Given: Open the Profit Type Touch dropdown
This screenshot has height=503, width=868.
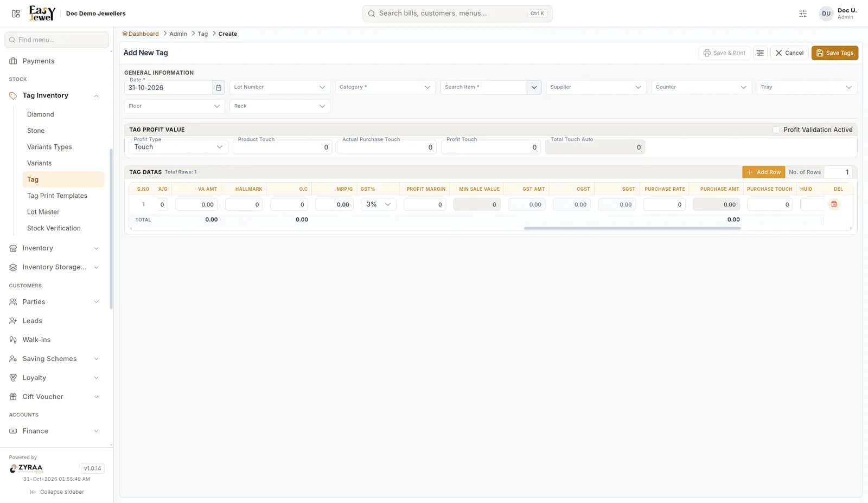Looking at the screenshot, I should pyautogui.click(x=178, y=147).
